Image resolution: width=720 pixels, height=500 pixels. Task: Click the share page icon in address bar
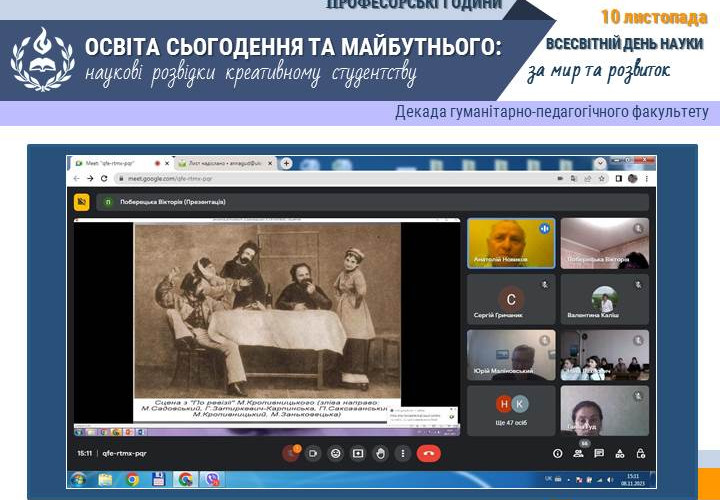[x=587, y=179]
